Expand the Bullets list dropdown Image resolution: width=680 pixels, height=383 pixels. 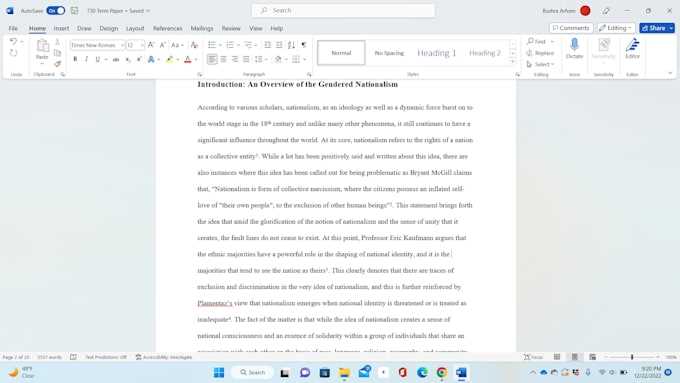point(220,45)
